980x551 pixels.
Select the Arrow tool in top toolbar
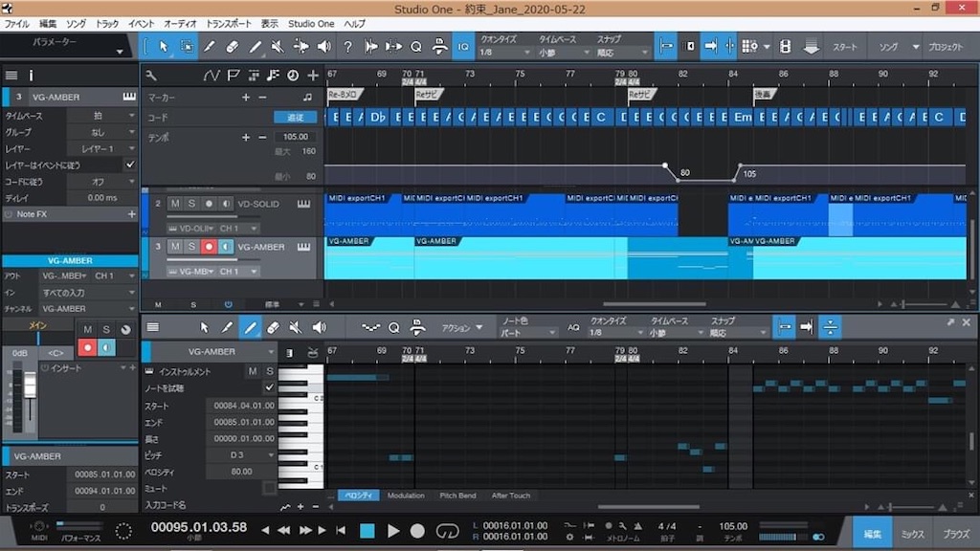tap(163, 47)
